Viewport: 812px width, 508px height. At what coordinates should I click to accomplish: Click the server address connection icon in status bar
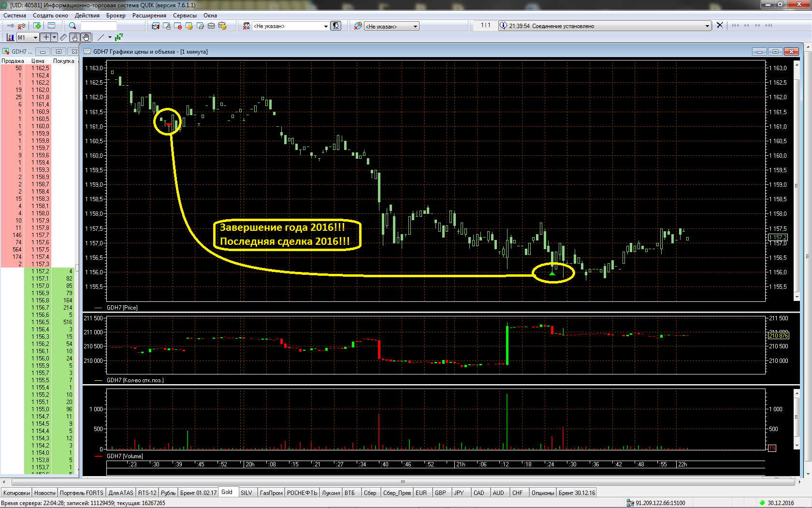(630, 503)
